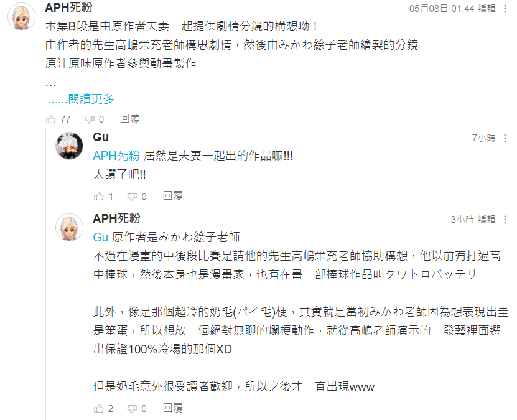The width and height of the screenshot is (517, 420).
Task: Open options menu beside 3小時 編輯
Action: pyautogui.click(x=505, y=220)
